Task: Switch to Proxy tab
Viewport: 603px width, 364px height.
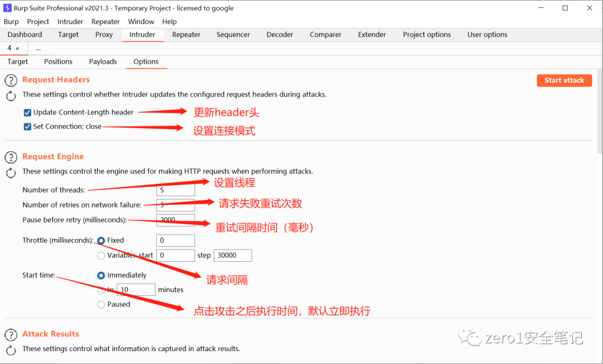Action: click(104, 35)
